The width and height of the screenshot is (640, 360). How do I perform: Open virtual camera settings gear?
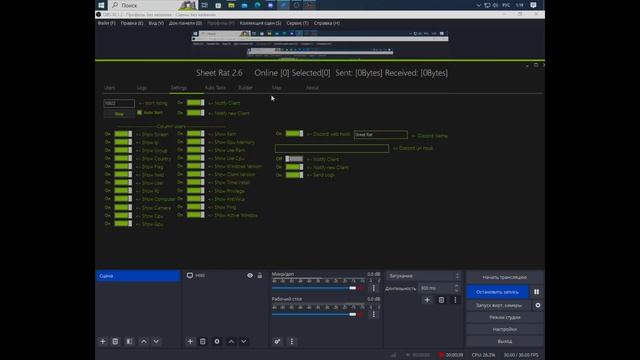pos(538,305)
